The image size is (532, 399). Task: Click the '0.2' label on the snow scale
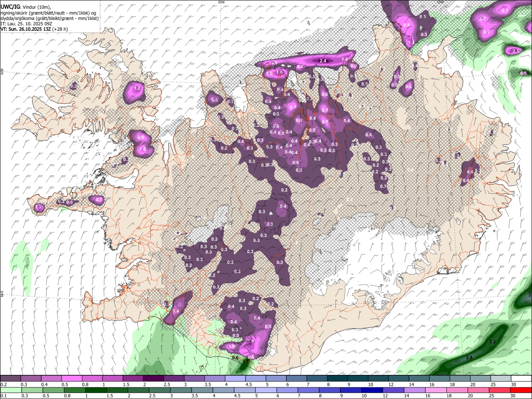point(3,384)
